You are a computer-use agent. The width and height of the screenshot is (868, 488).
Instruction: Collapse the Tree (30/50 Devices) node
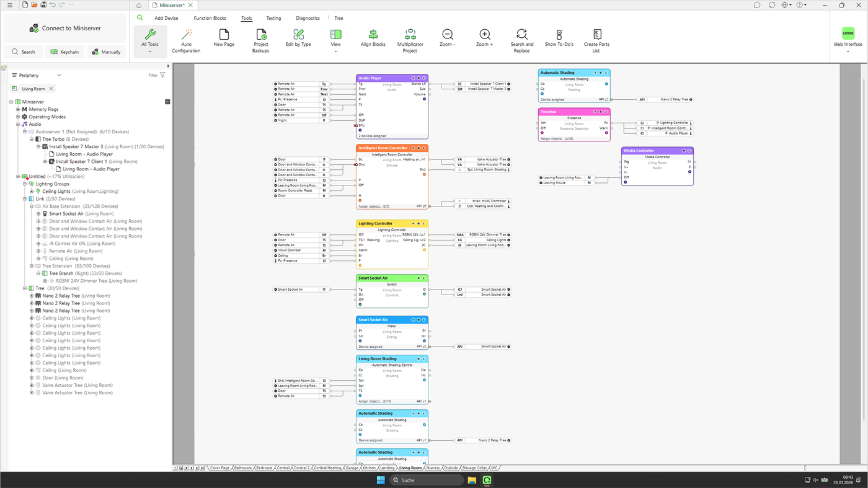pyautogui.click(x=25, y=288)
